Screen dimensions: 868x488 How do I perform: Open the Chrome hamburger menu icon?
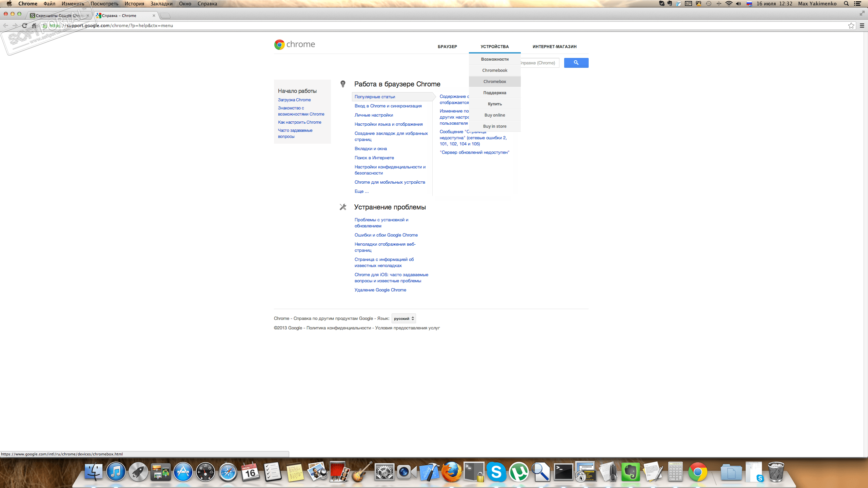(862, 25)
